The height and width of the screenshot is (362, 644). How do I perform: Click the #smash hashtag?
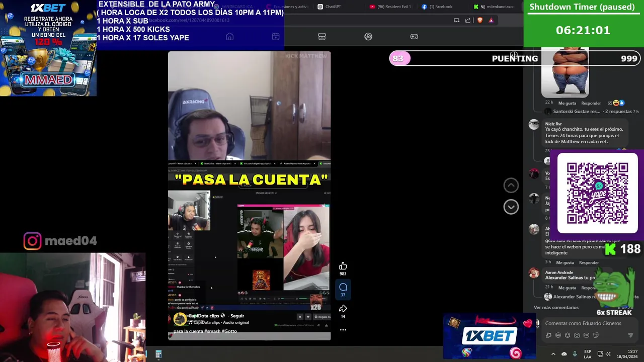point(212,331)
